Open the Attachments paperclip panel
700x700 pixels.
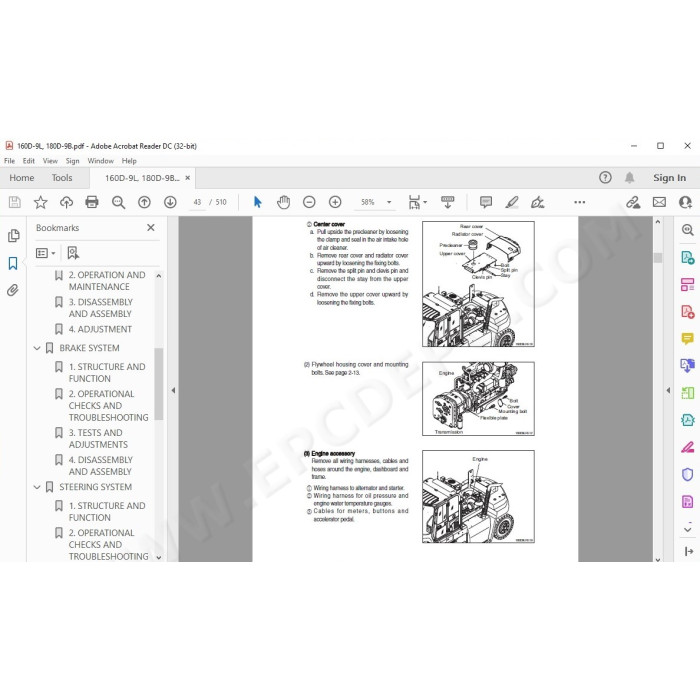pyautogui.click(x=13, y=291)
